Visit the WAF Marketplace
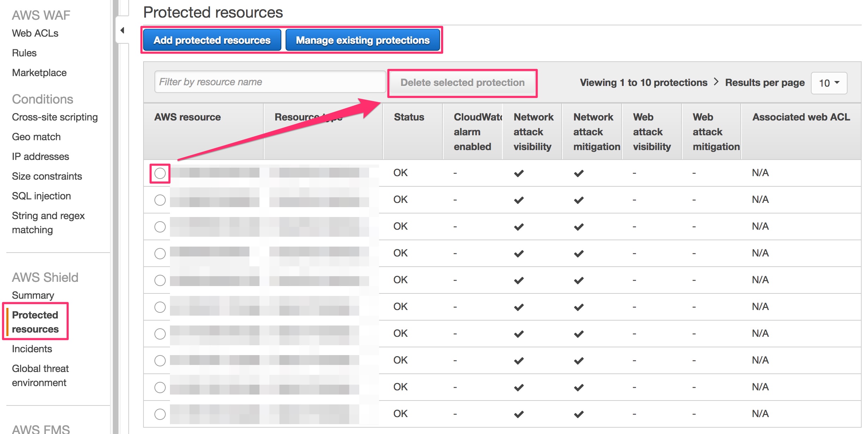This screenshot has height=434, width=868. click(x=39, y=73)
